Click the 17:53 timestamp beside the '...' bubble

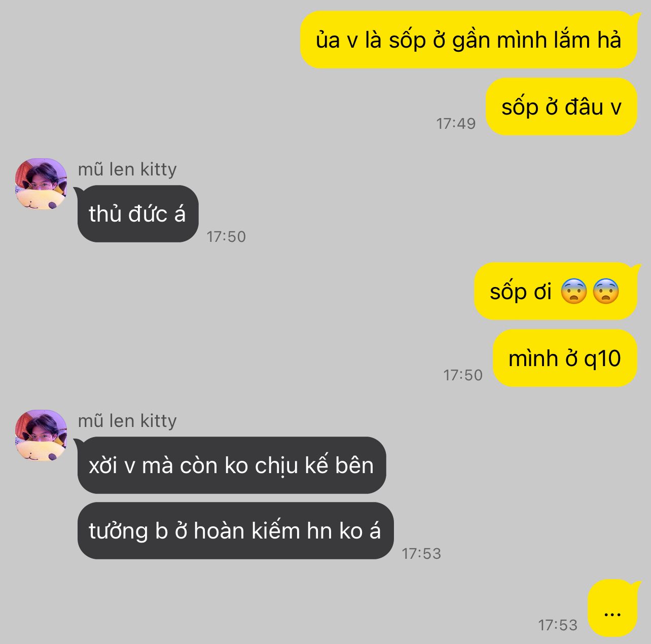pyautogui.click(x=558, y=625)
